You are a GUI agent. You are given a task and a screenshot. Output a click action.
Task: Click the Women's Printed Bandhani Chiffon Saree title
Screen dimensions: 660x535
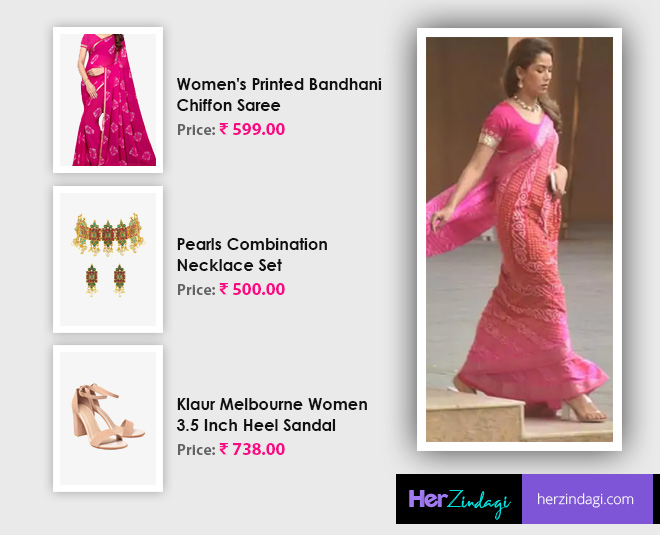[279, 95]
